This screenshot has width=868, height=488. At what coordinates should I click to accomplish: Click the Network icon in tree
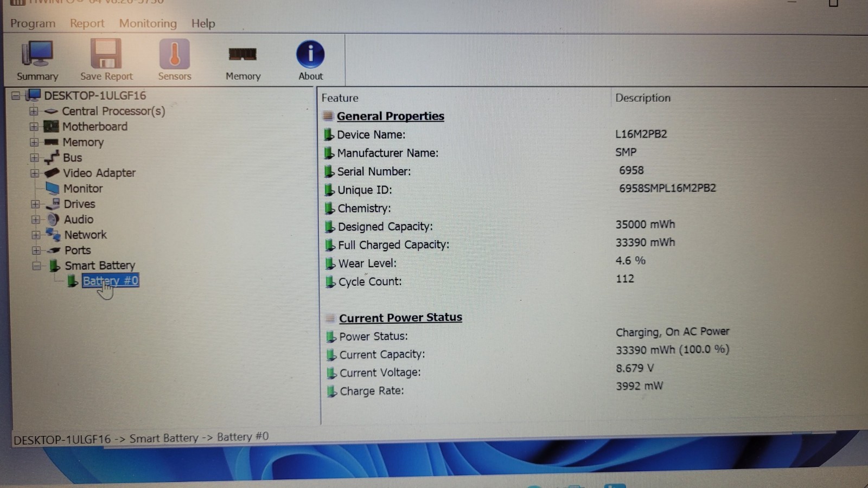(53, 235)
